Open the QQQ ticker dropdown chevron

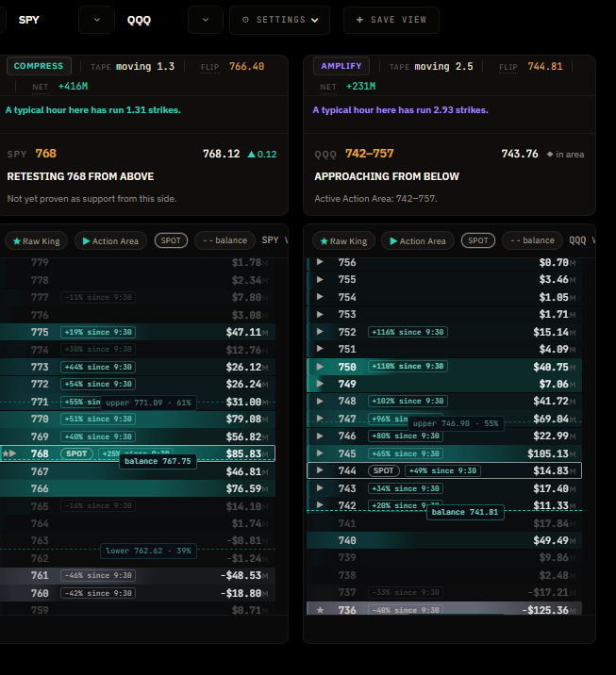point(206,20)
